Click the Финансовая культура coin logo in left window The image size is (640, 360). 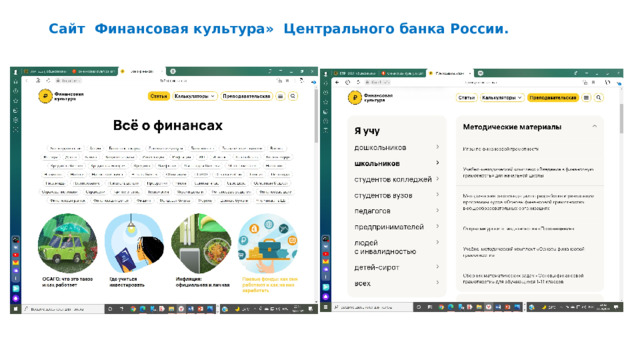[x=45, y=96]
